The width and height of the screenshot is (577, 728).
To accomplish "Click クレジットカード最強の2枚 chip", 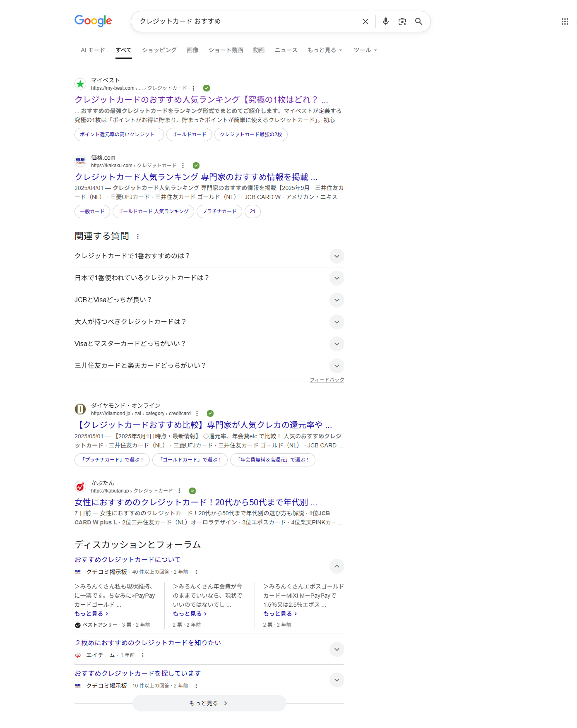I will pyautogui.click(x=251, y=135).
